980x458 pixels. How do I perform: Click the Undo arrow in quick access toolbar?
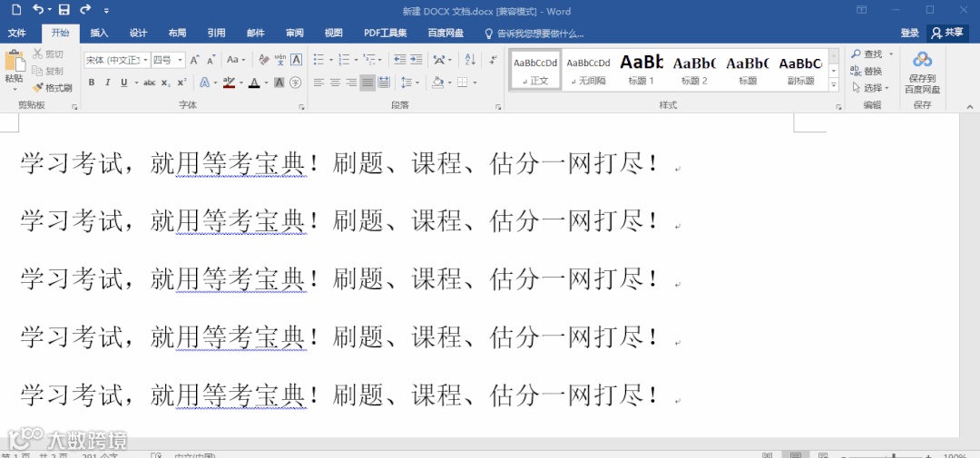(38, 9)
